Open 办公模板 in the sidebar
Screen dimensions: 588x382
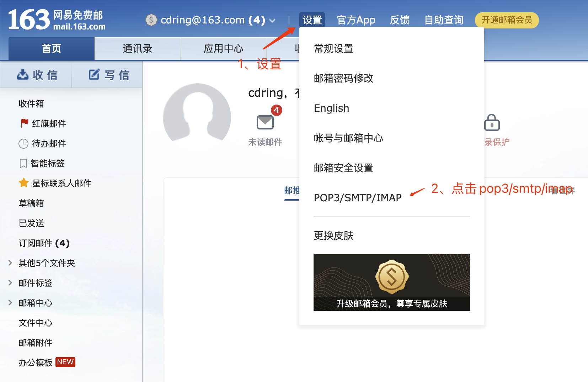click(36, 362)
